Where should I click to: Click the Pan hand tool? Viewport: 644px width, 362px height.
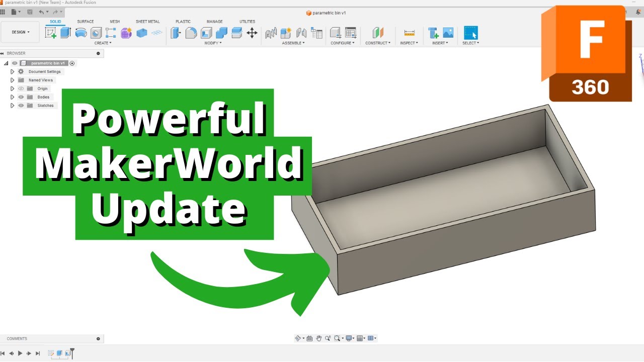pos(318,338)
